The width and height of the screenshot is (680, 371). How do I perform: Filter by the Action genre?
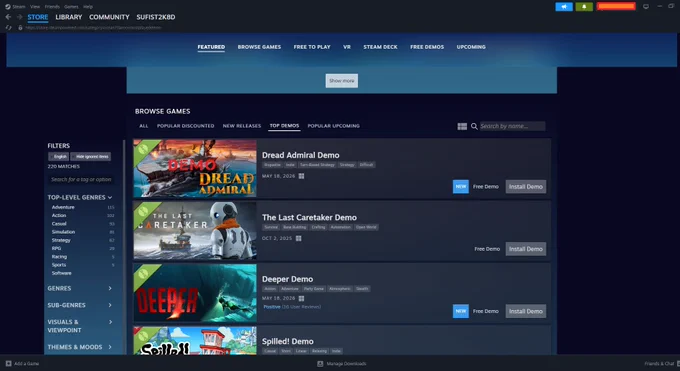point(59,216)
